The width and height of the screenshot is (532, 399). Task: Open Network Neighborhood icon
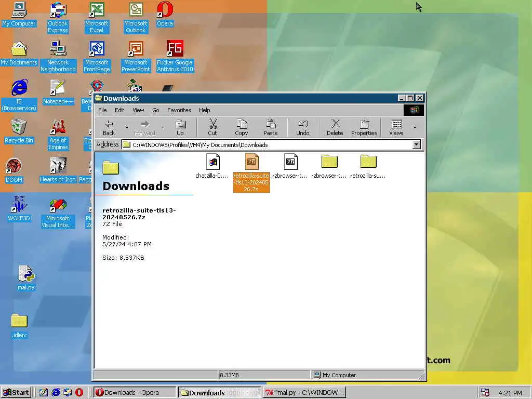(58, 57)
